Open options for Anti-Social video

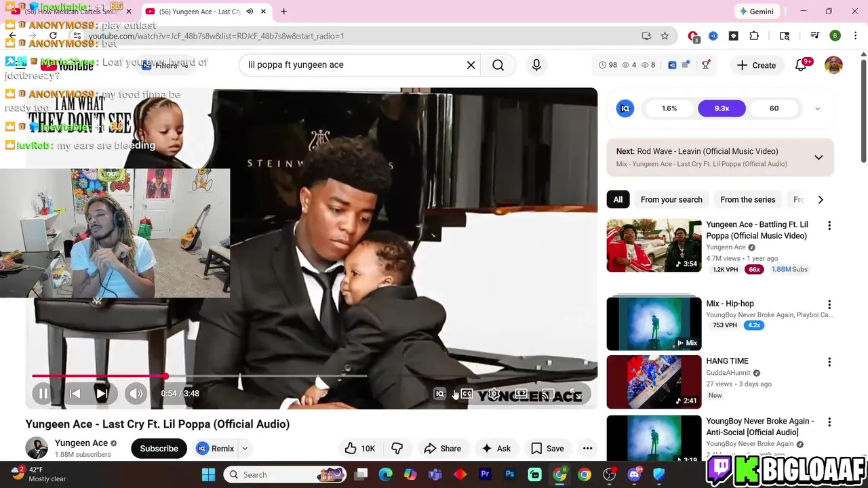click(x=829, y=422)
